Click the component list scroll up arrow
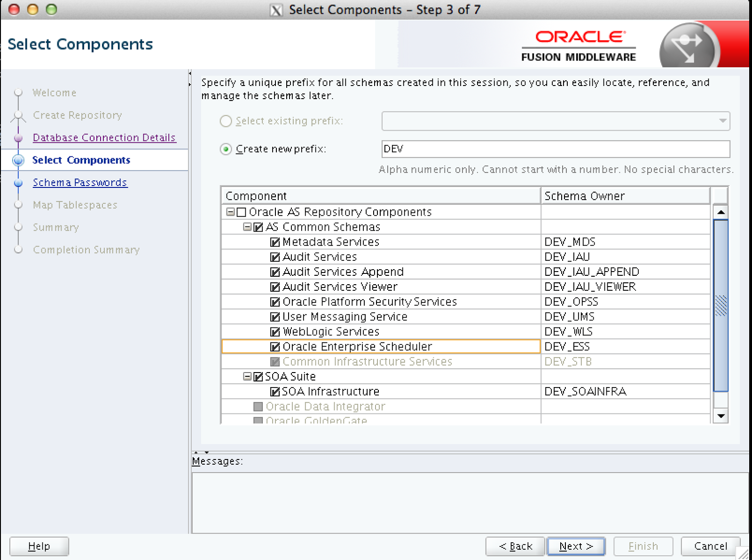The height and width of the screenshot is (560, 752). (x=721, y=212)
